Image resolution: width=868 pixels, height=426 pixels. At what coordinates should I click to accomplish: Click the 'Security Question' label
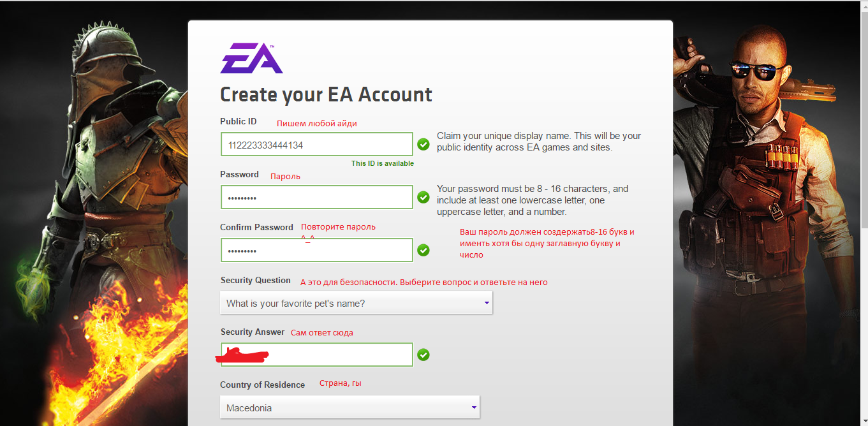[256, 281]
